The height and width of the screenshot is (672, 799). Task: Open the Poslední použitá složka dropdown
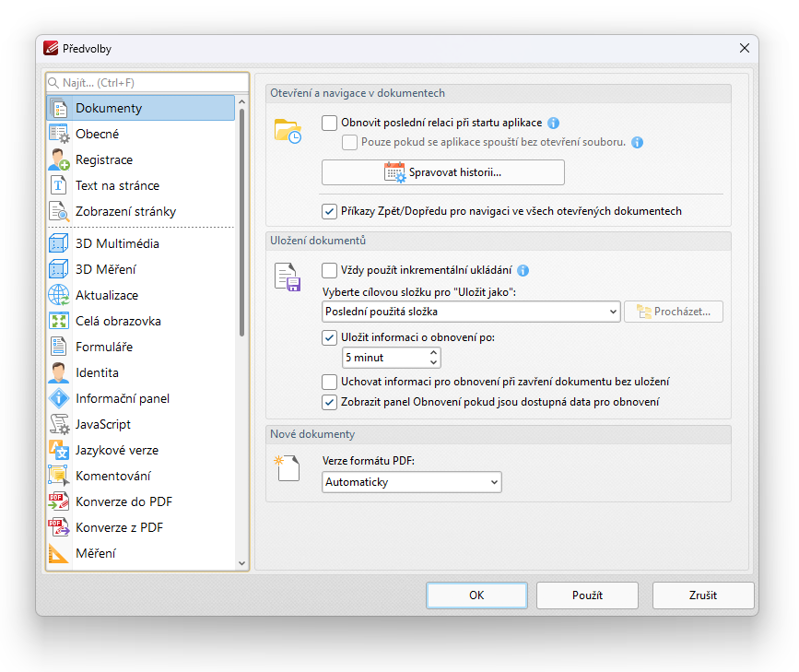(470, 312)
